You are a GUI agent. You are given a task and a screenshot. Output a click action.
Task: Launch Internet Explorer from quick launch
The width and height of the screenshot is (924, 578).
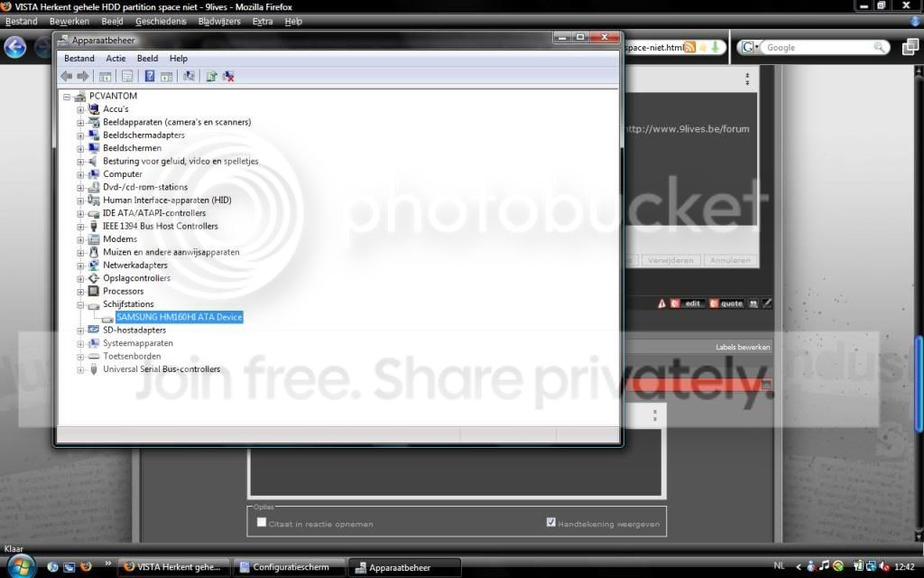click(52, 567)
